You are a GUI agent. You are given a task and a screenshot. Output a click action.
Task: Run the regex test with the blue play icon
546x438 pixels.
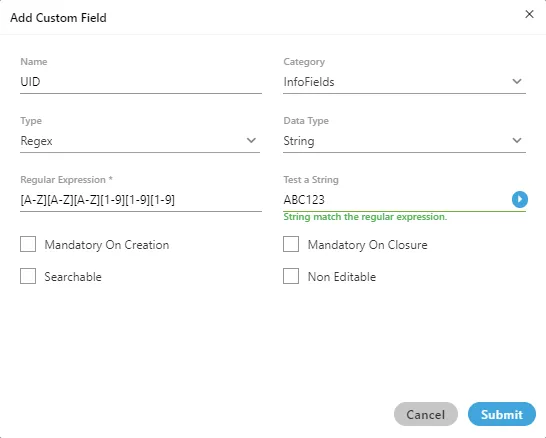pos(520,200)
